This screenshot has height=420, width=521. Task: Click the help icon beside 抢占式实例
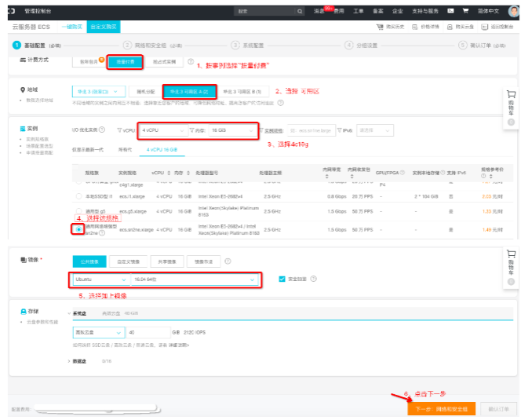pyautogui.click(x=191, y=61)
